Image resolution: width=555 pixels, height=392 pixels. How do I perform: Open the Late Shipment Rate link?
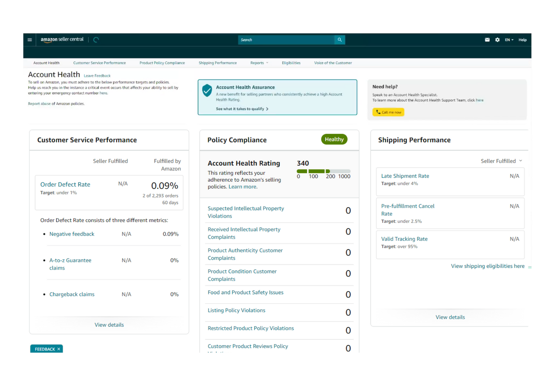click(405, 176)
